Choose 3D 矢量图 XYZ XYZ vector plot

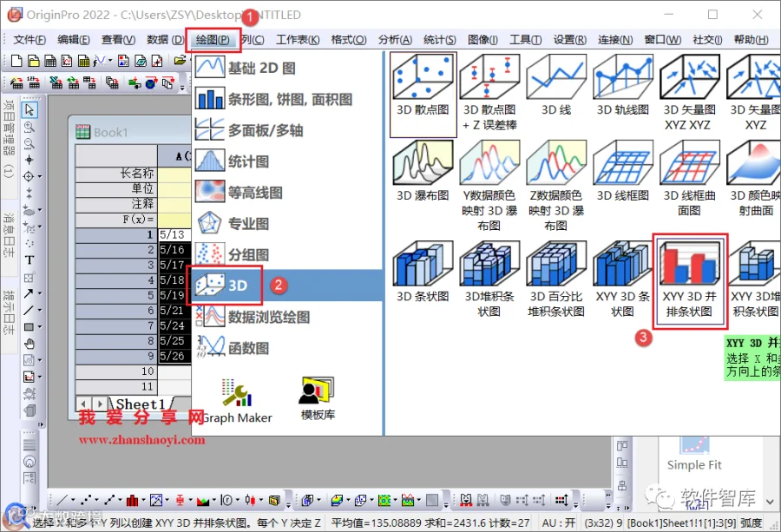coord(689,94)
